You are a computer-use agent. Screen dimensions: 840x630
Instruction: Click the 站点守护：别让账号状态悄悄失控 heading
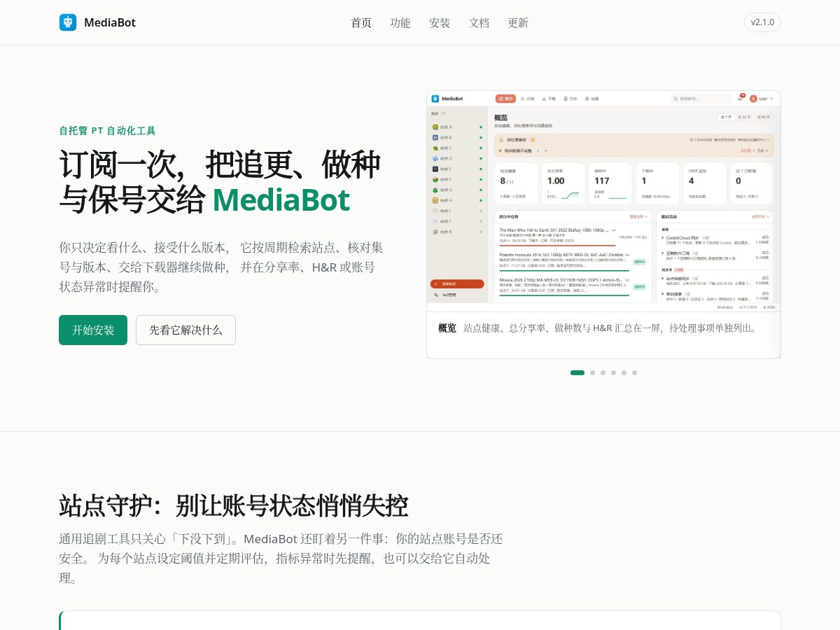point(233,505)
